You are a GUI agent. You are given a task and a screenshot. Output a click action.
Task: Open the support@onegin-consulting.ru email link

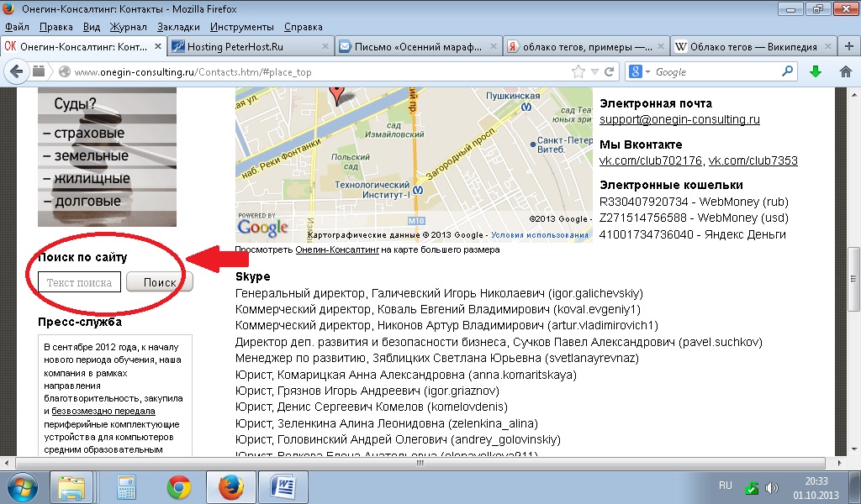[679, 119]
